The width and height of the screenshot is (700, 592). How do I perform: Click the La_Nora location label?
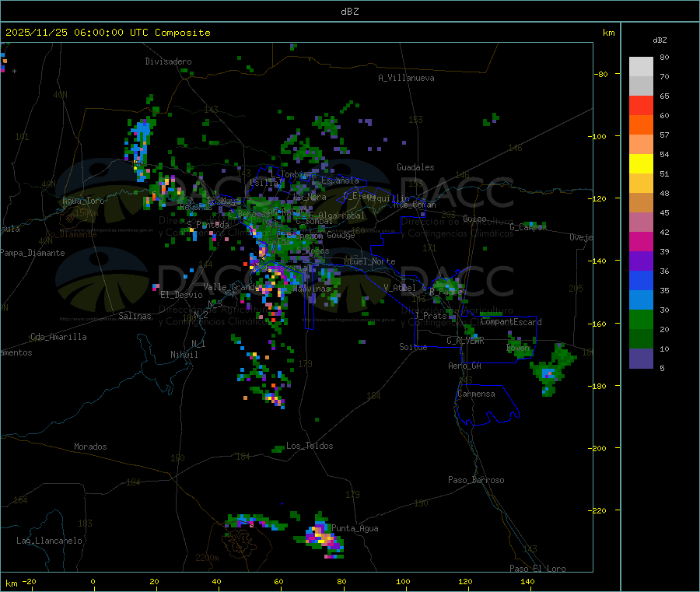310,197
